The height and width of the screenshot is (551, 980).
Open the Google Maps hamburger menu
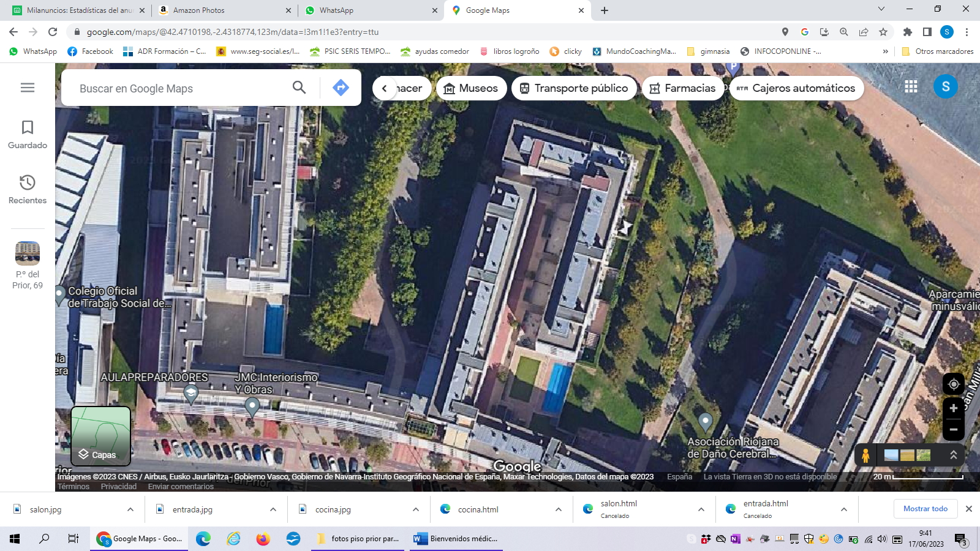(x=28, y=88)
